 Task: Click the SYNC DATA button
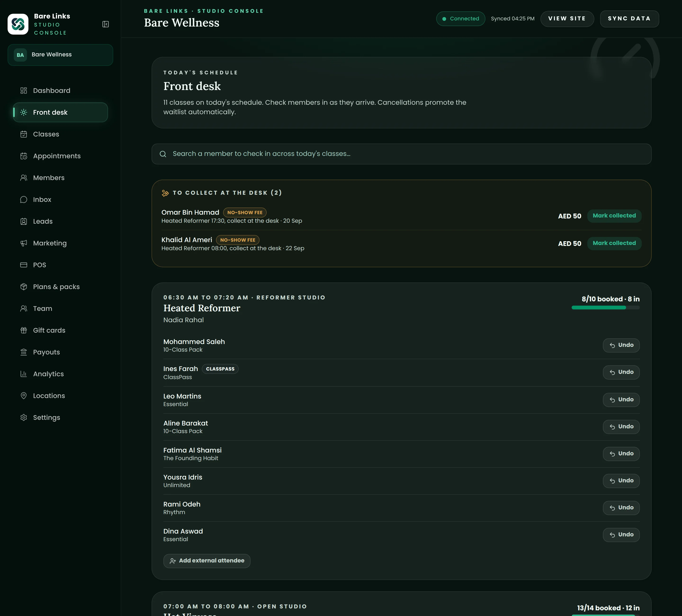pos(629,19)
